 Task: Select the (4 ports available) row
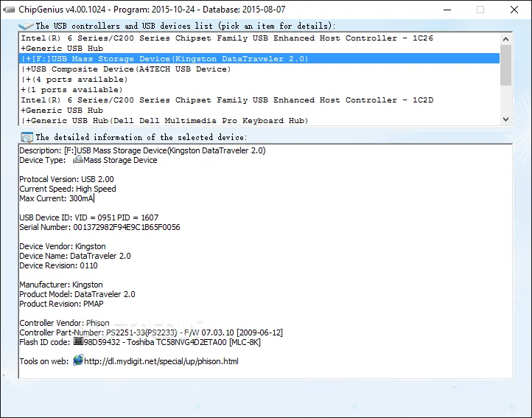pyautogui.click(x=259, y=80)
